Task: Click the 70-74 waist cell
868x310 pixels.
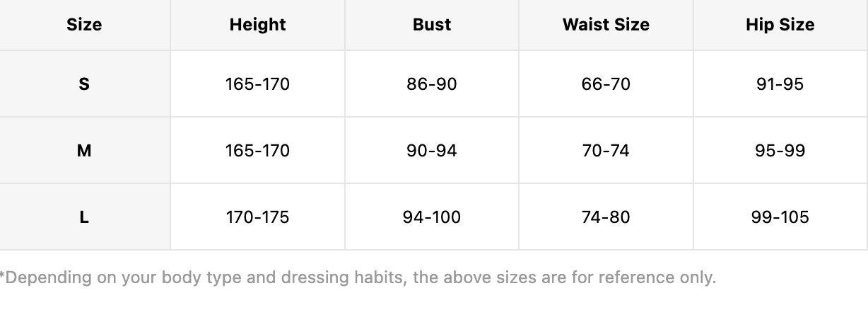Action: (606, 151)
